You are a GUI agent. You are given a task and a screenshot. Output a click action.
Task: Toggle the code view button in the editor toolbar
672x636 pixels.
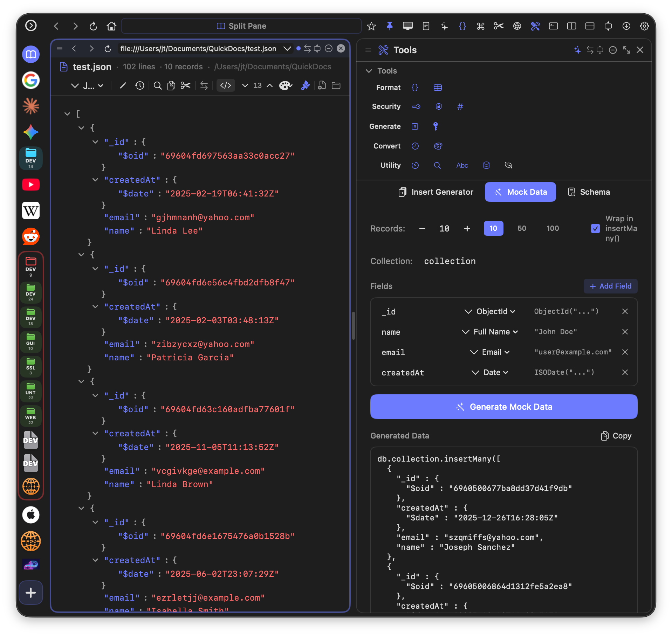pos(226,85)
